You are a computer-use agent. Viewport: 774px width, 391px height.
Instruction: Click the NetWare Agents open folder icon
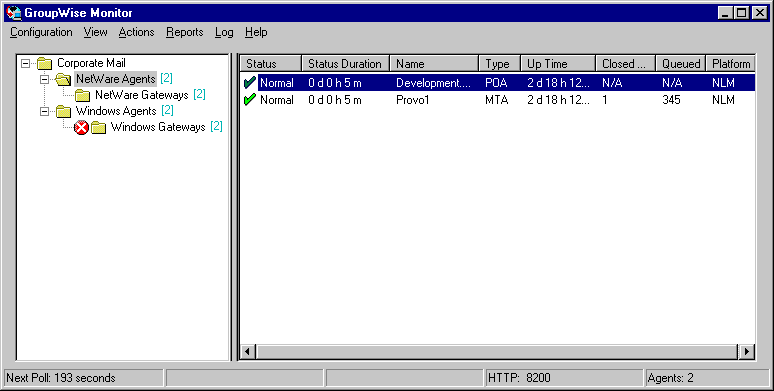pyautogui.click(x=63, y=79)
